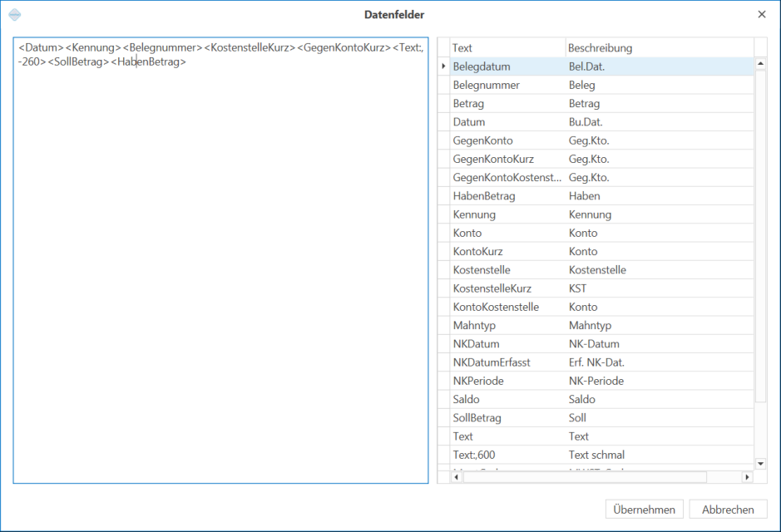Click inside the data fields text editor
This screenshot has height=532, width=781.
point(220,260)
